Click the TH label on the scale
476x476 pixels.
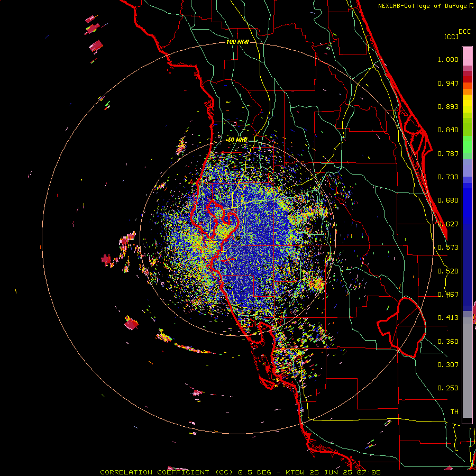click(x=454, y=412)
